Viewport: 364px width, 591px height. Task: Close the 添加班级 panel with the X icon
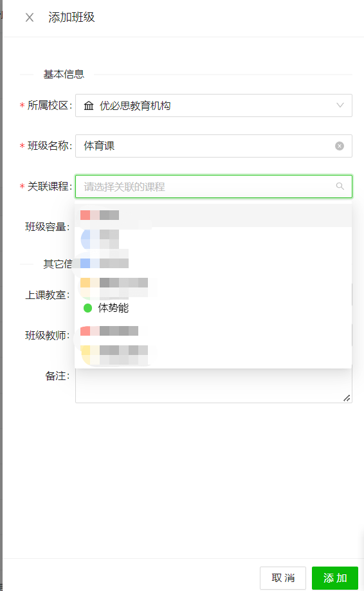click(x=30, y=17)
